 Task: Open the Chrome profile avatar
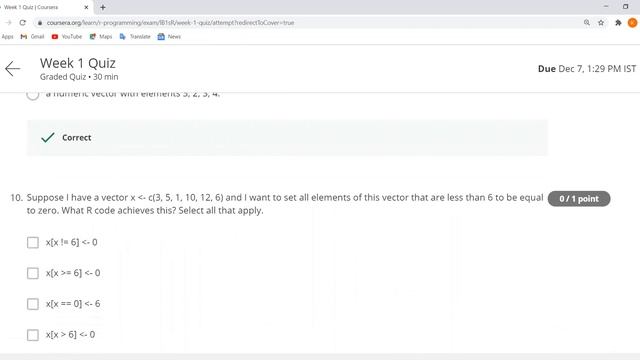tap(633, 23)
